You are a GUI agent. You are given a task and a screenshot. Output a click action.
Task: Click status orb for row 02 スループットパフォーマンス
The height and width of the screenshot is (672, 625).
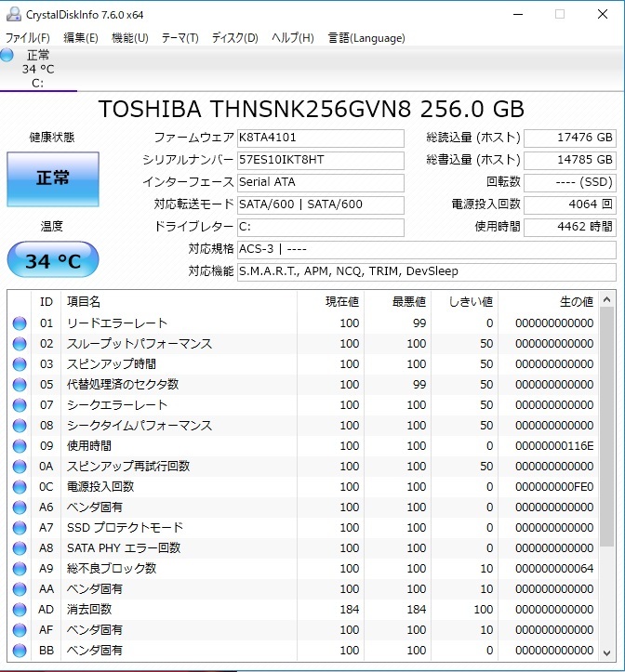20,344
